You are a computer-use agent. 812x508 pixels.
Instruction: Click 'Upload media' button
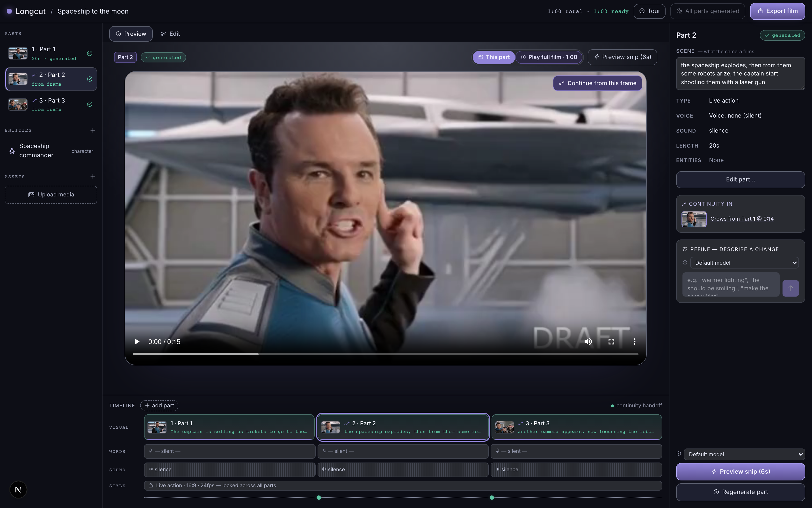click(x=51, y=195)
